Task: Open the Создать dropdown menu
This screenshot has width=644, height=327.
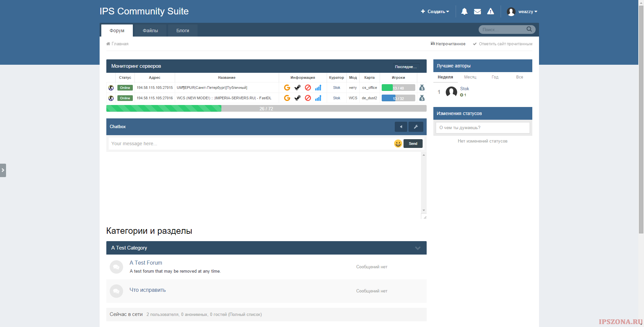Action: [x=435, y=11]
